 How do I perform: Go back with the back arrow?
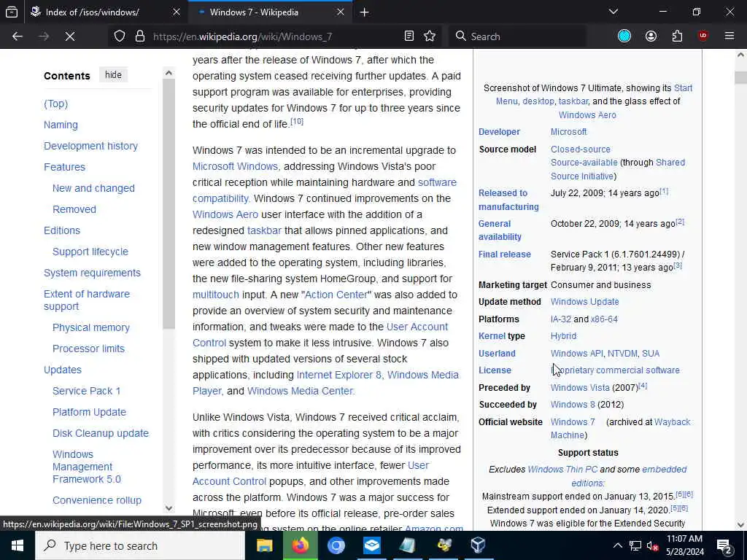click(18, 36)
